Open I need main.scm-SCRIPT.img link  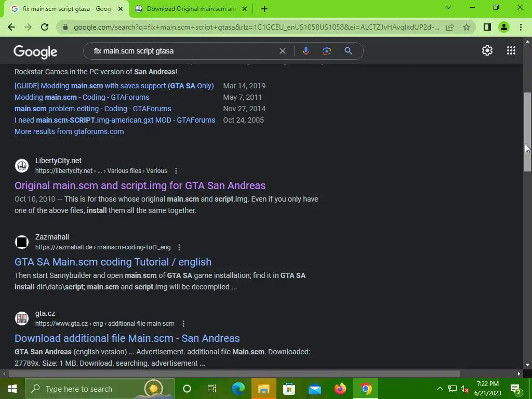tap(115, 120)
